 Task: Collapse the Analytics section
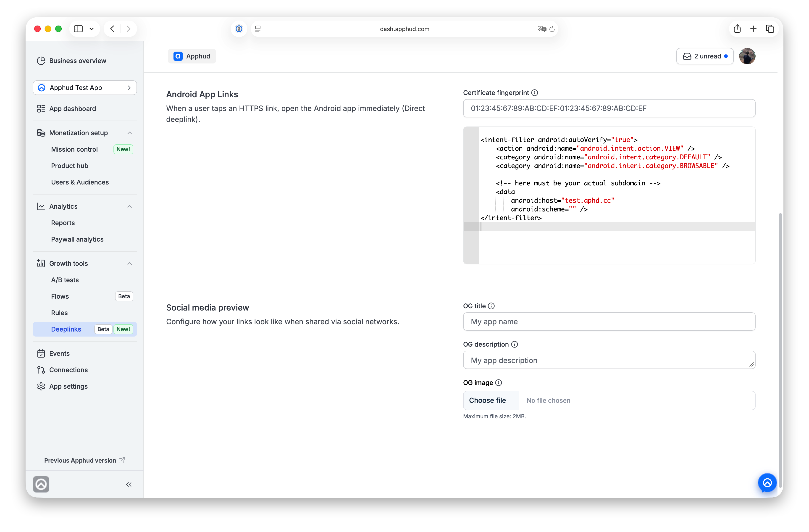[129, 206]
